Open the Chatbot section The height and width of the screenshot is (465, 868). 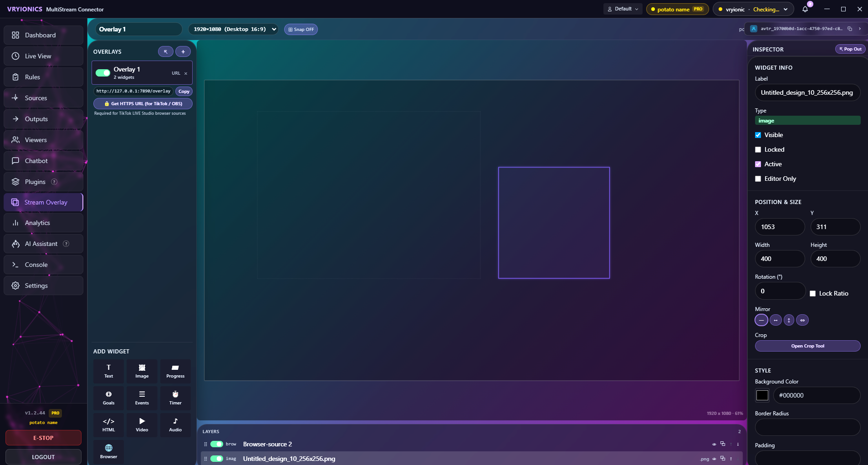pyautogui.click(x=43, y=161)
